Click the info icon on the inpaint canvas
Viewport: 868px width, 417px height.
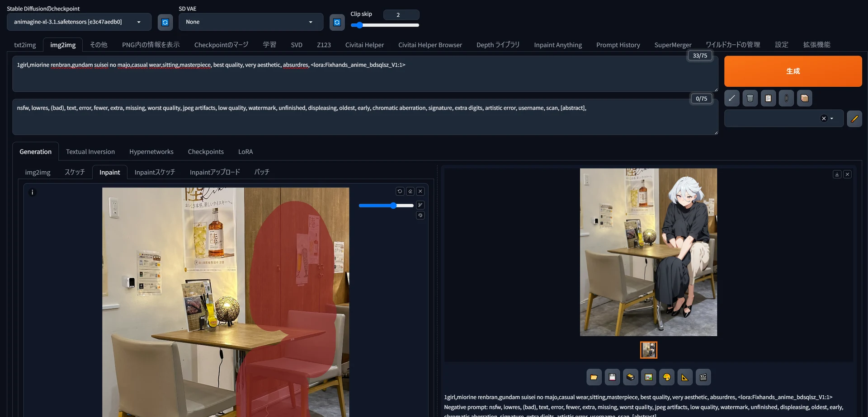click(x=32, y=192)
